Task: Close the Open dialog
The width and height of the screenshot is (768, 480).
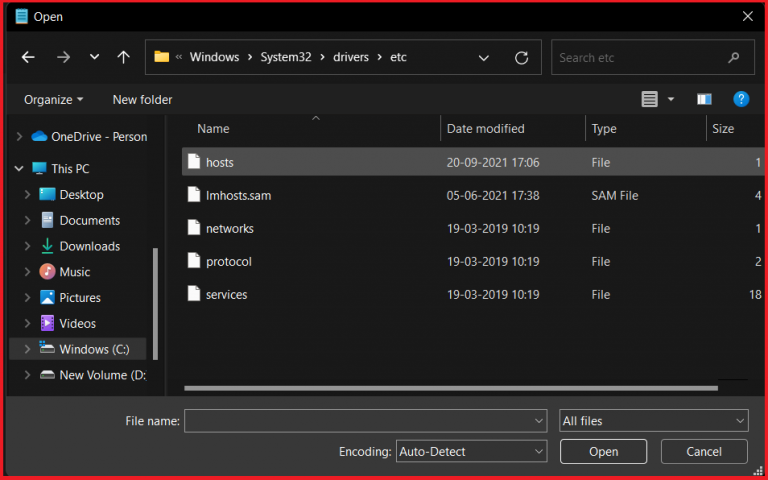Action: point(747,16)
